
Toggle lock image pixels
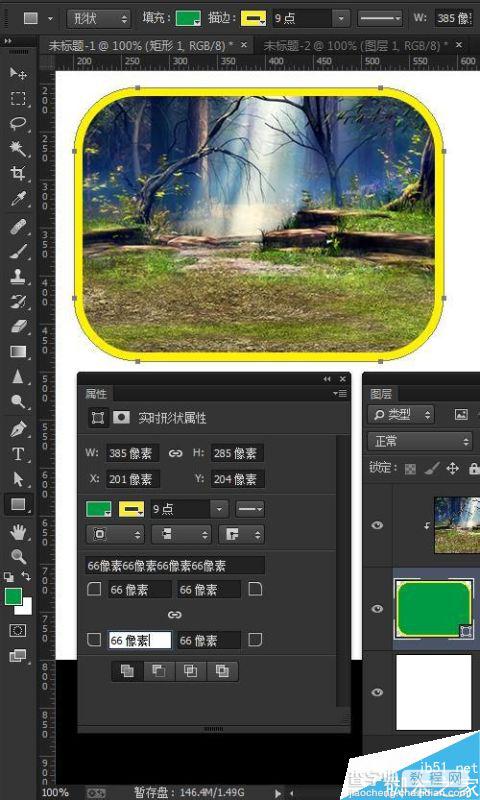point(431,469)
